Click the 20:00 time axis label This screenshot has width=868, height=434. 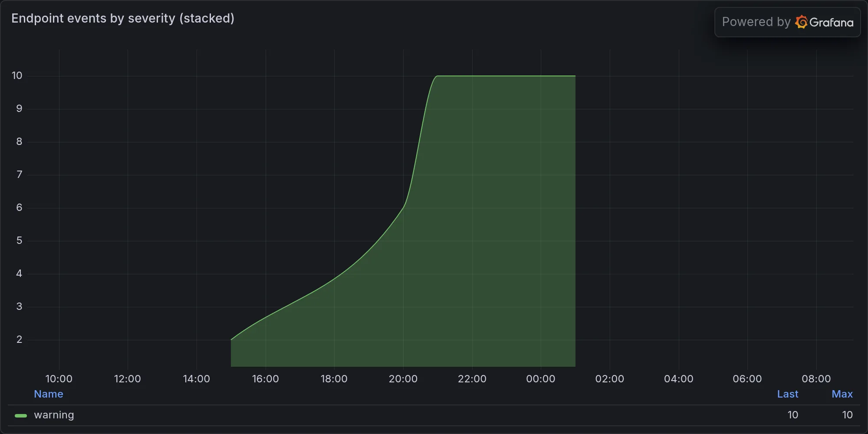tap(403, 379)
